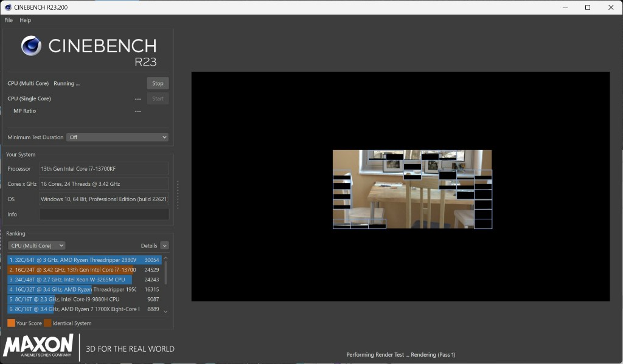Open the File menu
This screenshot has width=623, height=364.
(x=9, y=20)
